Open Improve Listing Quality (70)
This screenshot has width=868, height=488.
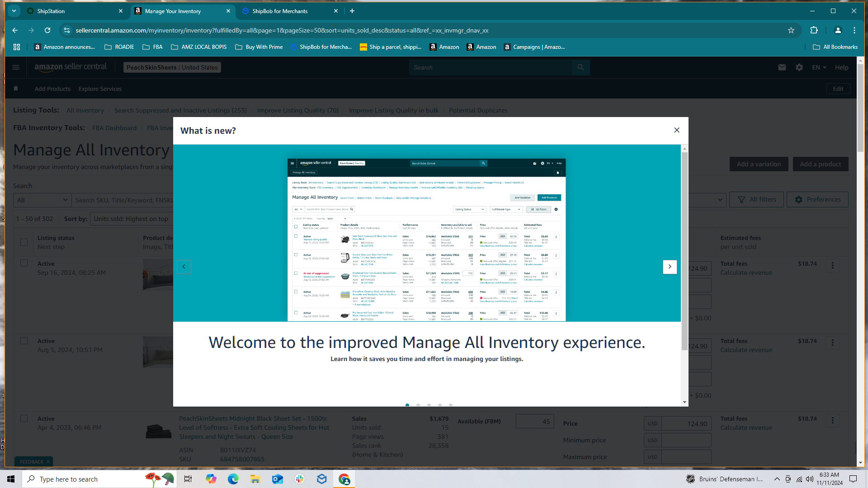297,110
